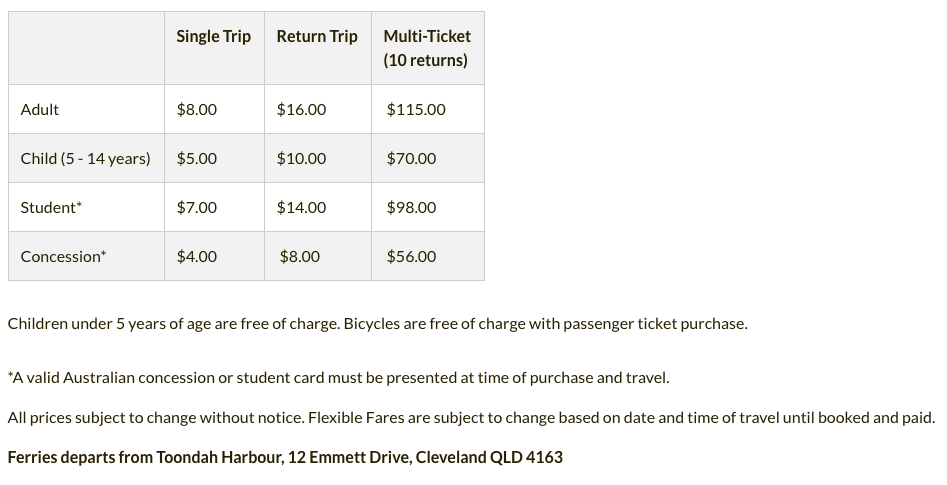Click the Child return $10.00 price
947x485 pixels.
tap(301, 158)
